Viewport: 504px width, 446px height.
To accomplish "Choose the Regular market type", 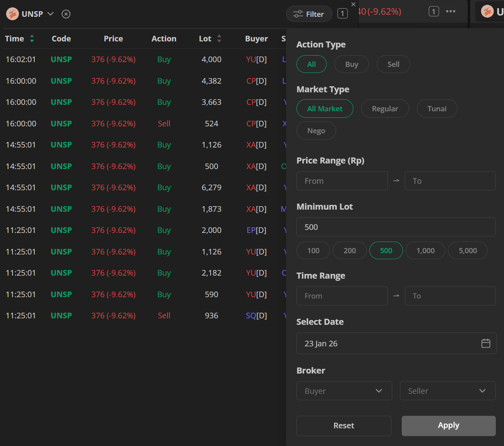I will (x=384, y=109).
